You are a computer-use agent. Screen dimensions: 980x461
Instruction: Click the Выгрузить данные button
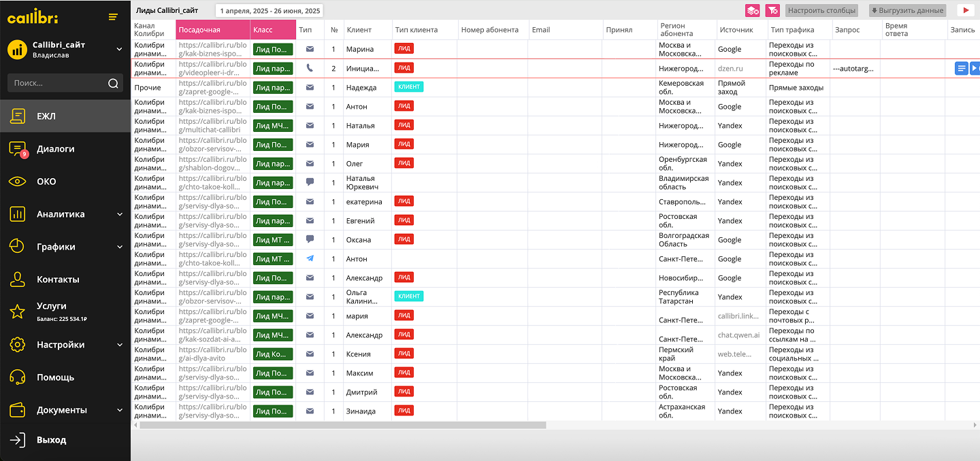point(907,10)
